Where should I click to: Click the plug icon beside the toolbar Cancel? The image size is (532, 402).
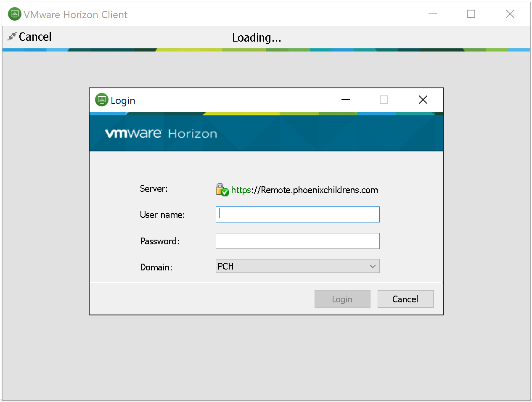click(x=12, y=37)
